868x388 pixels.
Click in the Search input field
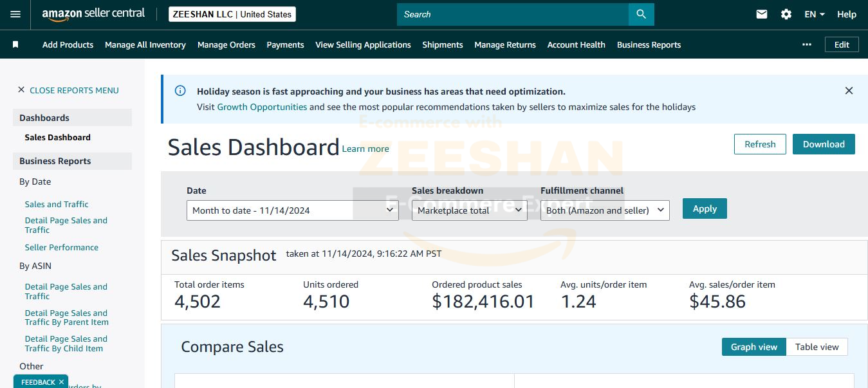coord(512,14)
